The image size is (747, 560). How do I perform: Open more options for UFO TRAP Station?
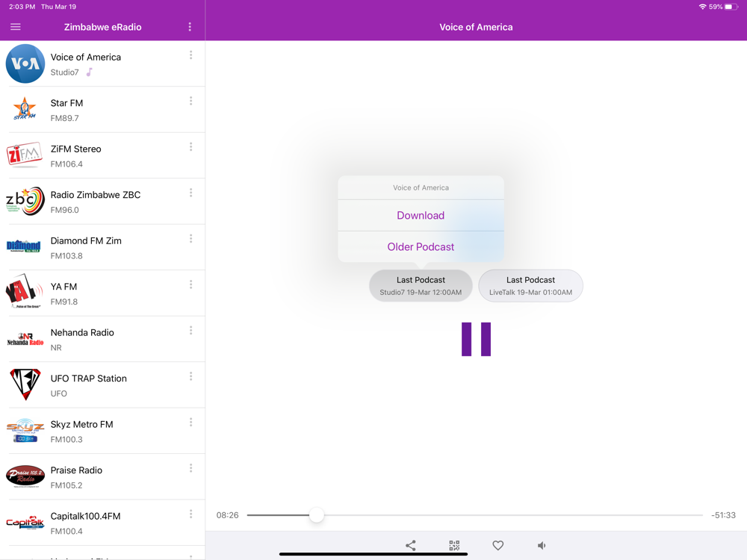[191, 376]
